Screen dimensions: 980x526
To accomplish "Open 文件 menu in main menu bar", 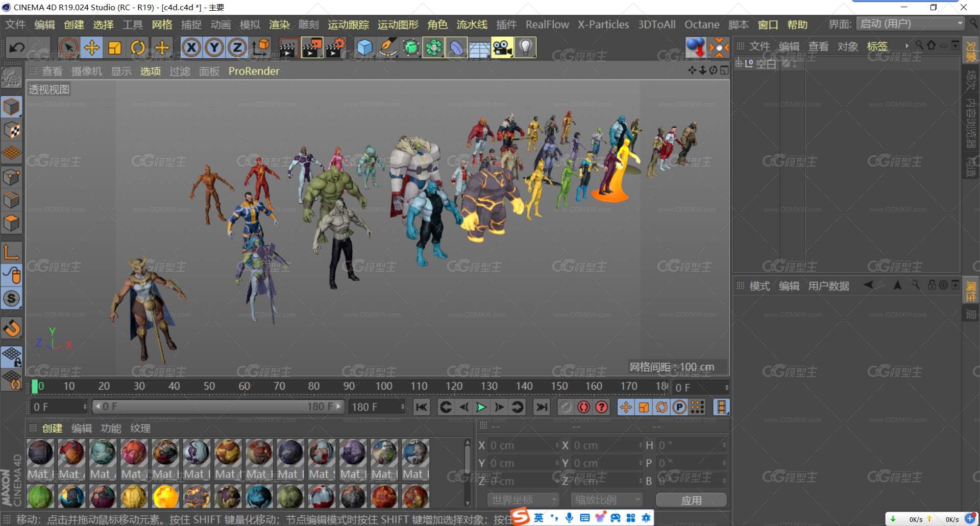I will pos(15,25).
